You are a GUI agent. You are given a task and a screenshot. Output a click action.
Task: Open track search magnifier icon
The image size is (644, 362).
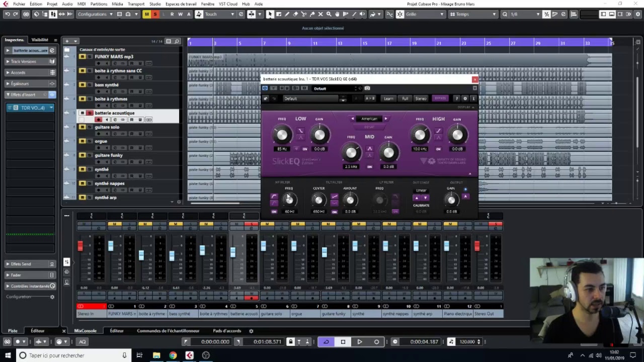[x=177, y=41]
